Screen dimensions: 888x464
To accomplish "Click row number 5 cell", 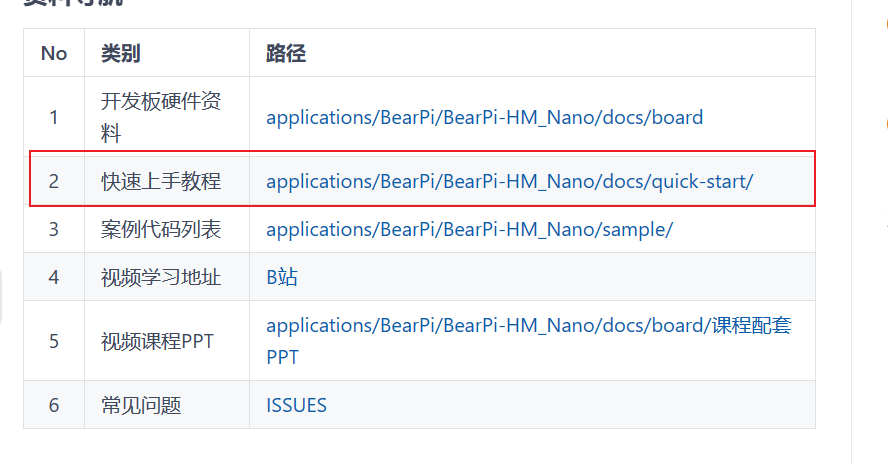I will point(54,341).
